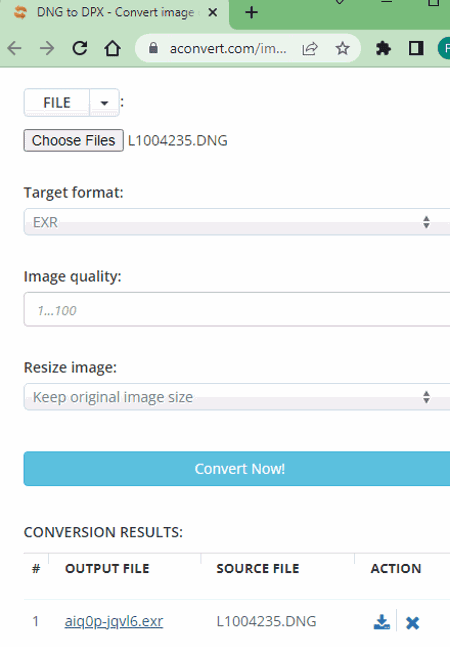Click Choose Files button
450x647 pixels.
(73, 141)
